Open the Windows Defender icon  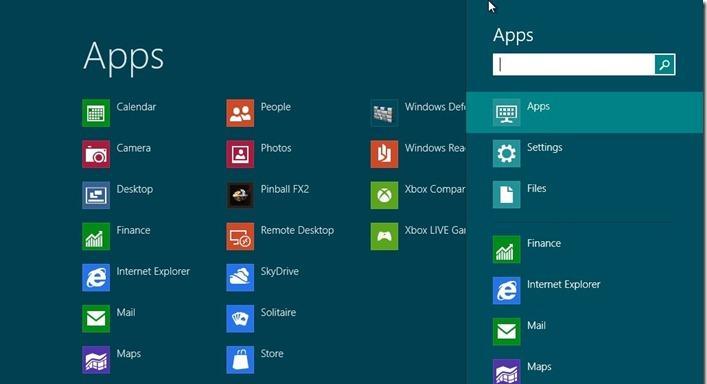[384, 113]
